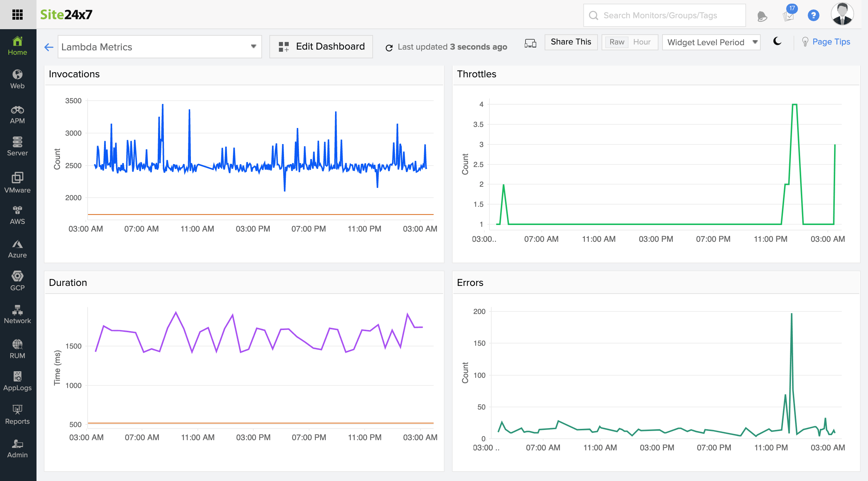Switch to Hour data view

tap(642, 42)
